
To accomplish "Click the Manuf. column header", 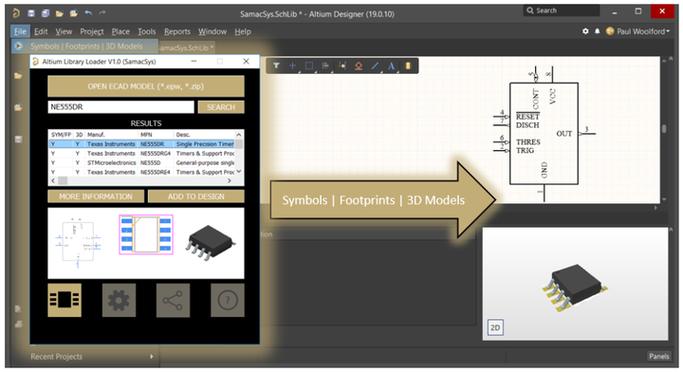I will (96, 135).
